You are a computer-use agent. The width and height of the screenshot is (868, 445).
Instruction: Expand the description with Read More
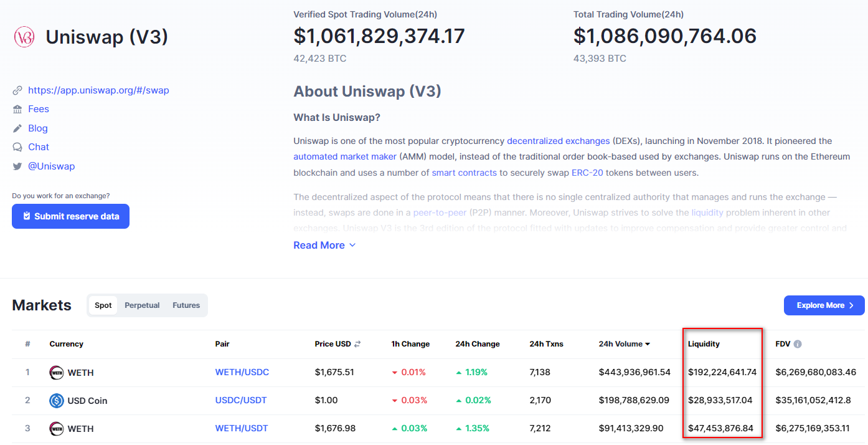(x=324, y=246)
